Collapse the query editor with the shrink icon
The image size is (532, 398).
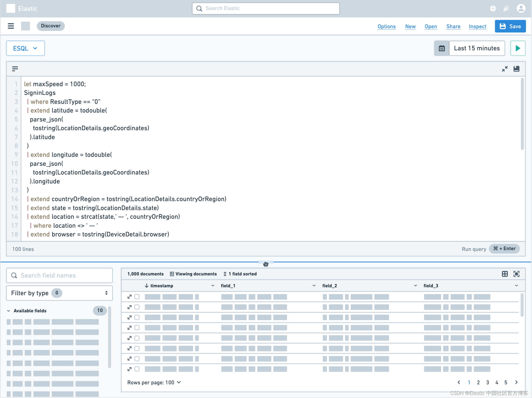tap(505, 69)
